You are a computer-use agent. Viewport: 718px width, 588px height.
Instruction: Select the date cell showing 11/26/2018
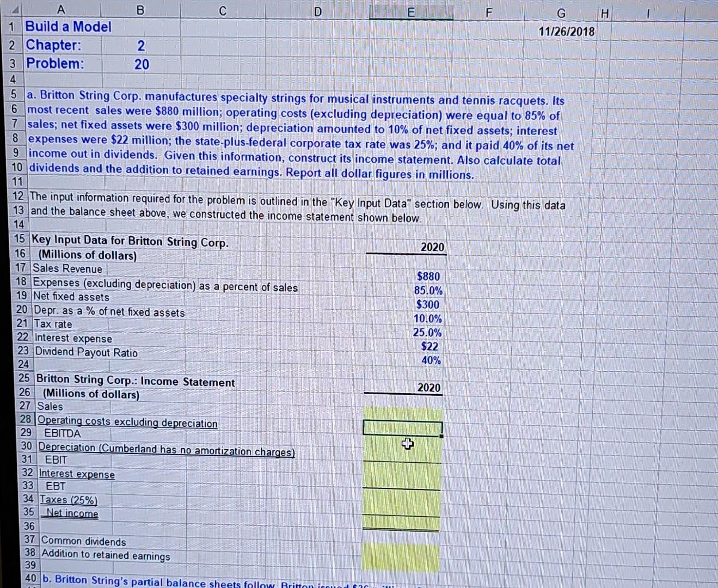point(568,31)
